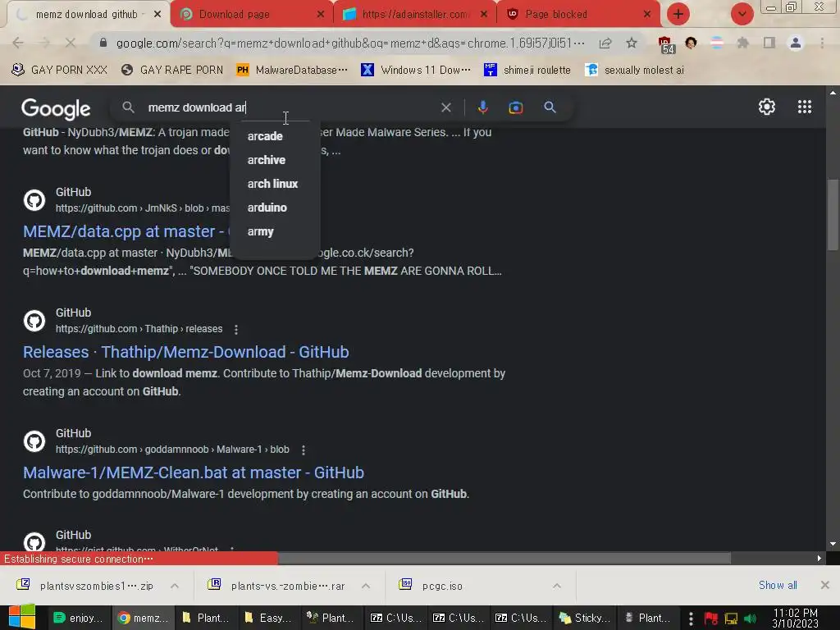This screenshot has height=630, width=840.
Task: Choose the arch linux suggestion
Action: coord(276,184)
